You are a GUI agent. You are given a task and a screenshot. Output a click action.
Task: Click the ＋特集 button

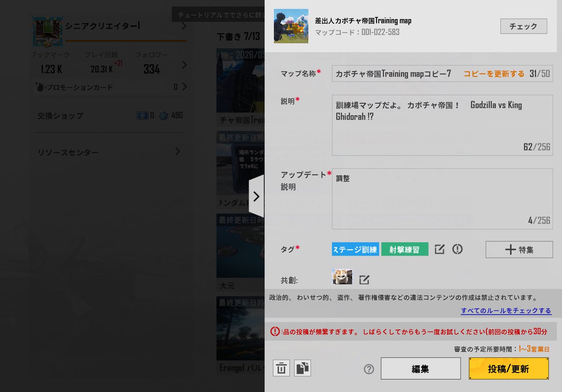pyautogui.click(x=519, y=249)
